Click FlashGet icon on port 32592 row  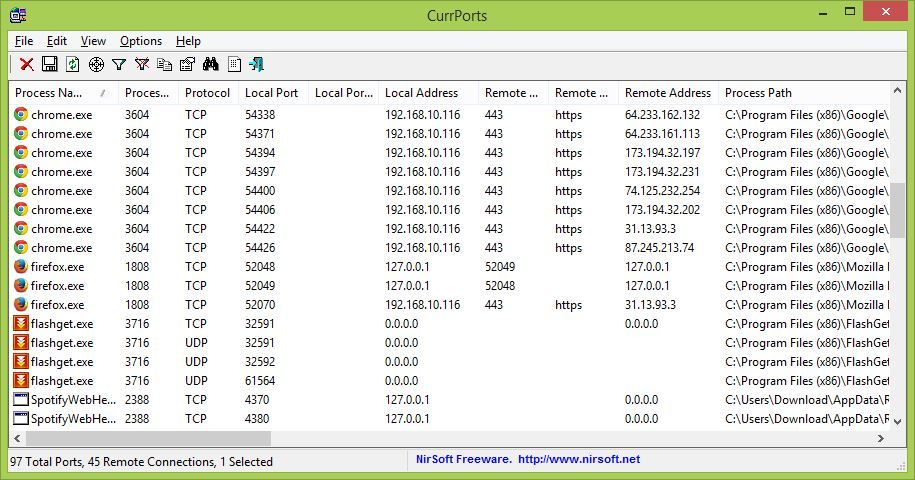21,362
